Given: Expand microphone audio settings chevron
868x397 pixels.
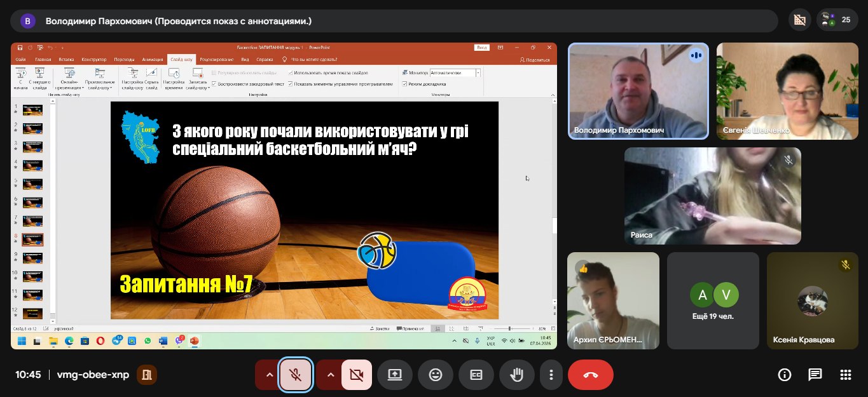Looking at the screenshot, I should point(269,375).
